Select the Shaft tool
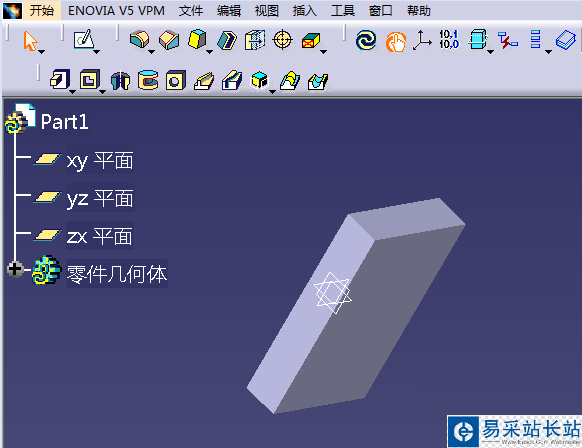The height and width of the screenshot is (448, 582). pyautogui.click(x=121, y=80)
